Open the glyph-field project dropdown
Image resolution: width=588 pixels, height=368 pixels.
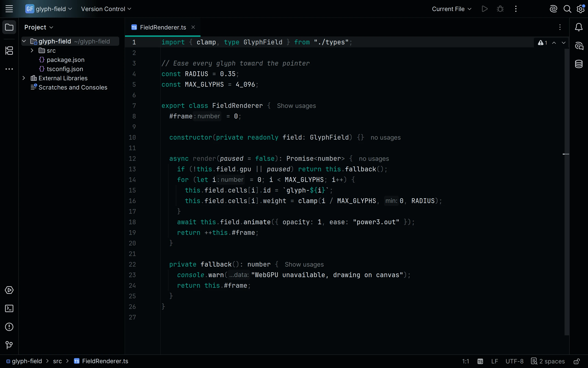click(x=49, y=9)
